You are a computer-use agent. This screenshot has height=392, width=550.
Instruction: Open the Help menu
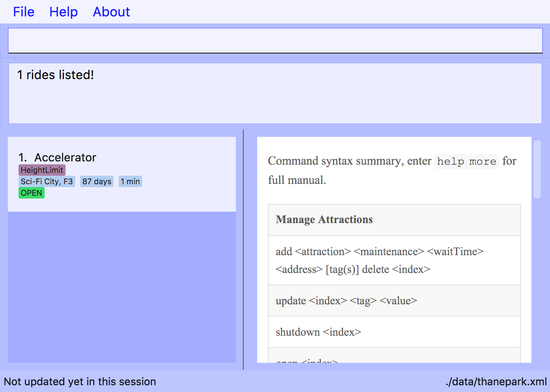pos(63,12)
